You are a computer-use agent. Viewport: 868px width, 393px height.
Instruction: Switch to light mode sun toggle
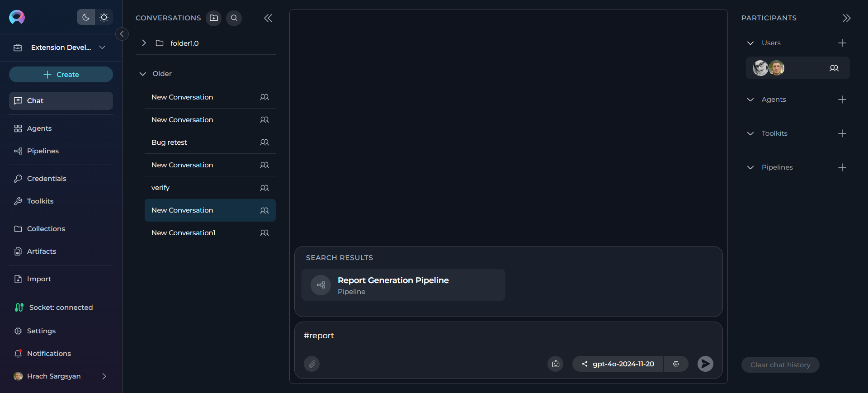[x=104, y=17]
